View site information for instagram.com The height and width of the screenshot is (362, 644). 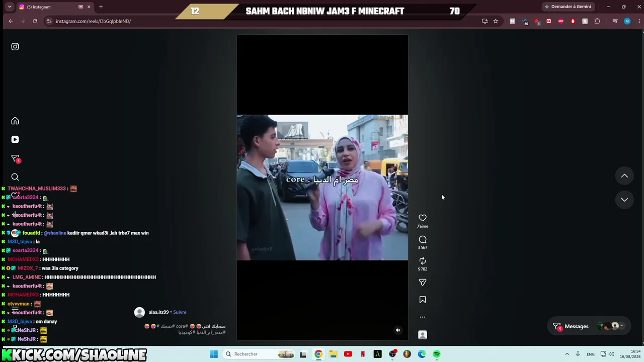click(49, 21)
